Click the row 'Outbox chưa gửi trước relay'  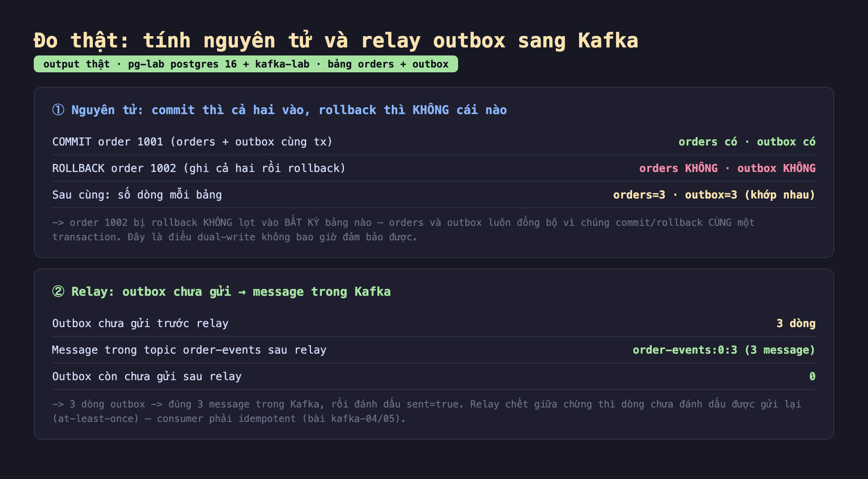coord(434,323)
